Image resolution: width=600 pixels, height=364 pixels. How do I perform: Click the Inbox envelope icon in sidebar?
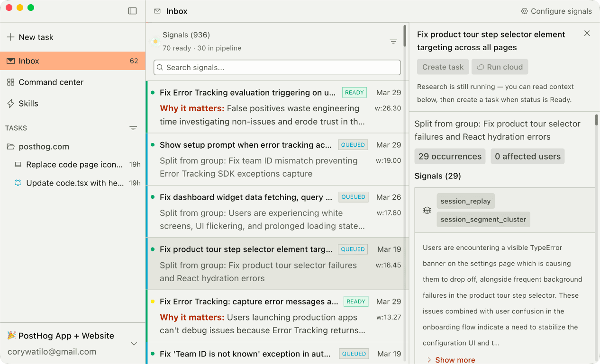[10, 61]
